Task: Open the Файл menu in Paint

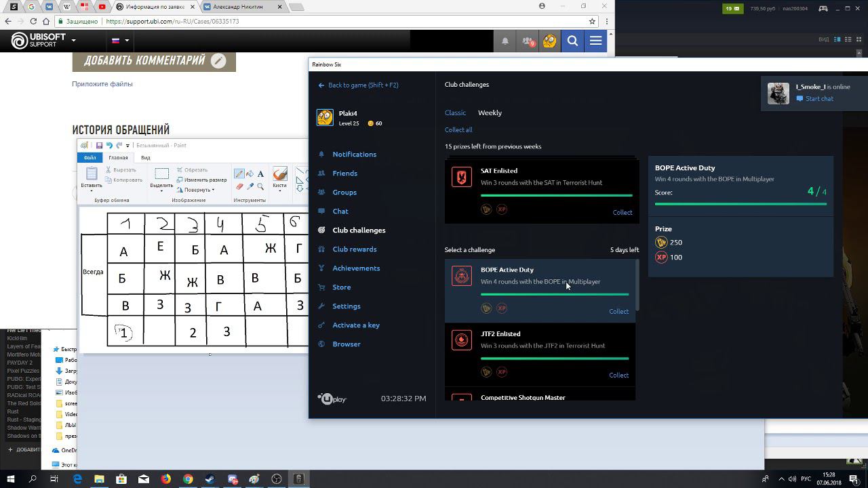Action: (x=90, y=157)
